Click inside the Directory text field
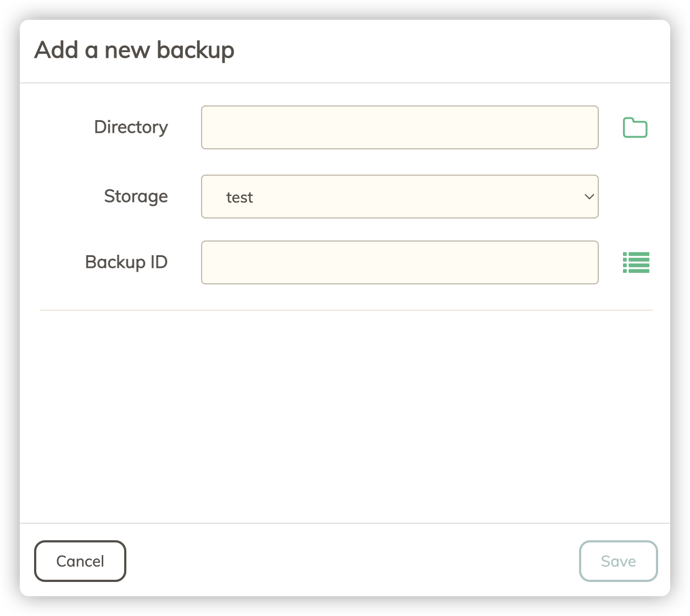Viewport: 690px width, 616px height. point(399,127)
